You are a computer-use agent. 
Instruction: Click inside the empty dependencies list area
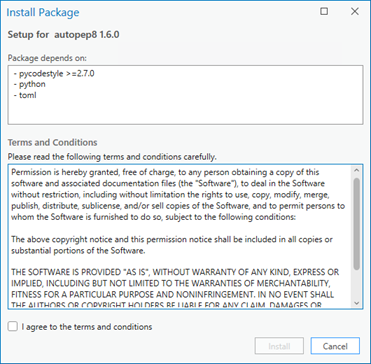[x=185, y=112]
